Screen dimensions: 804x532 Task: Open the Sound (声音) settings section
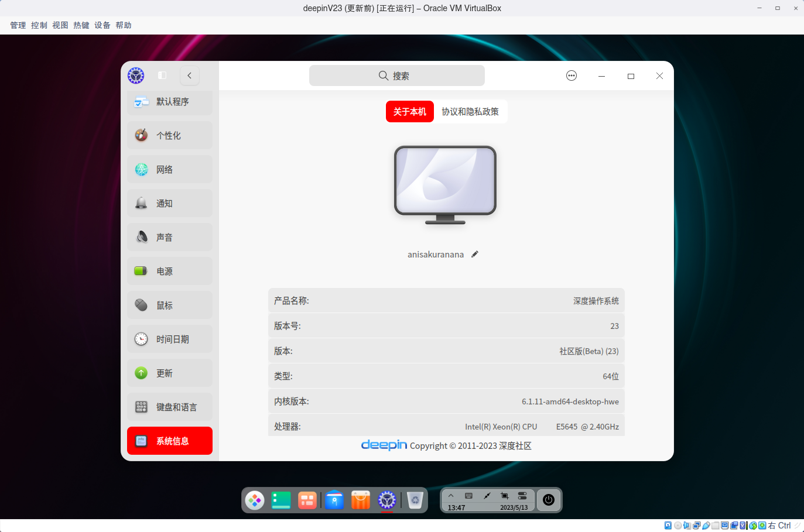[169, 237]
